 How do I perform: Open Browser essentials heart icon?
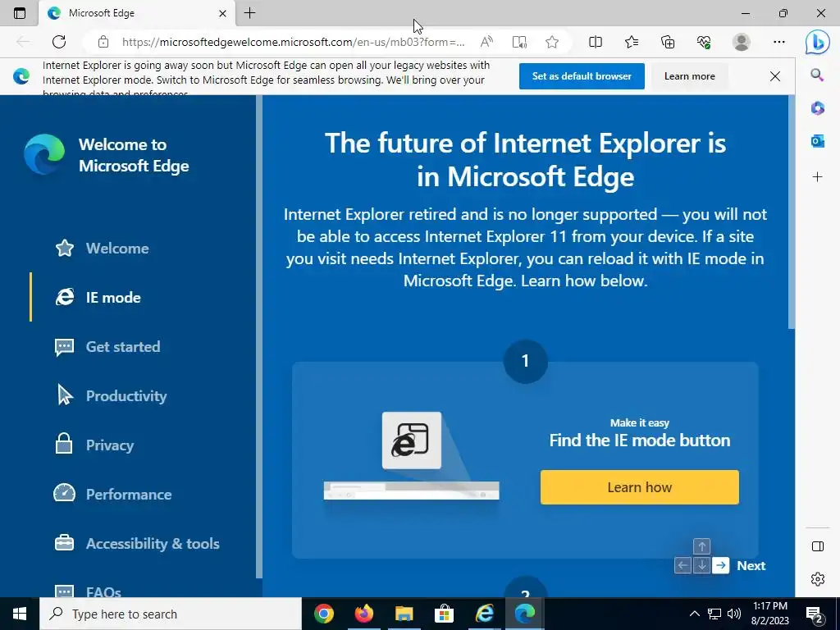click(x=704, y=42)
